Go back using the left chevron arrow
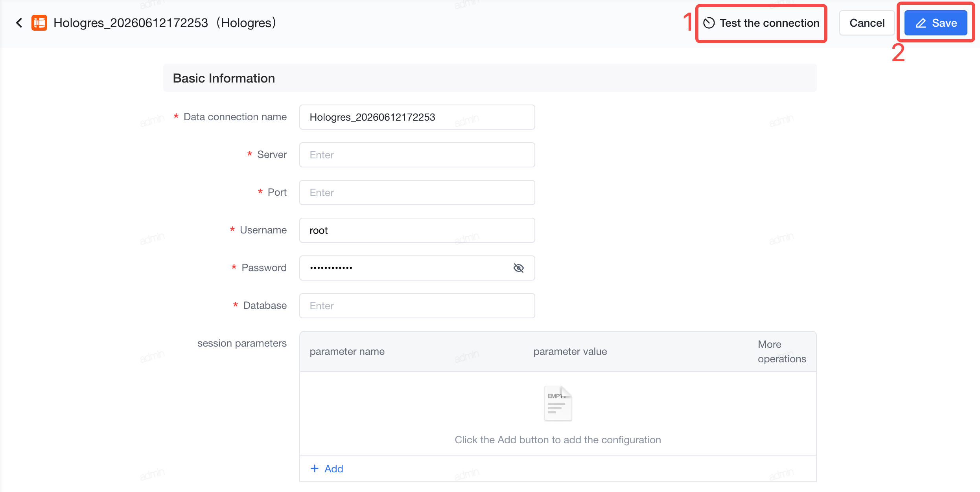980x492 pixels. tap(19, 23)
